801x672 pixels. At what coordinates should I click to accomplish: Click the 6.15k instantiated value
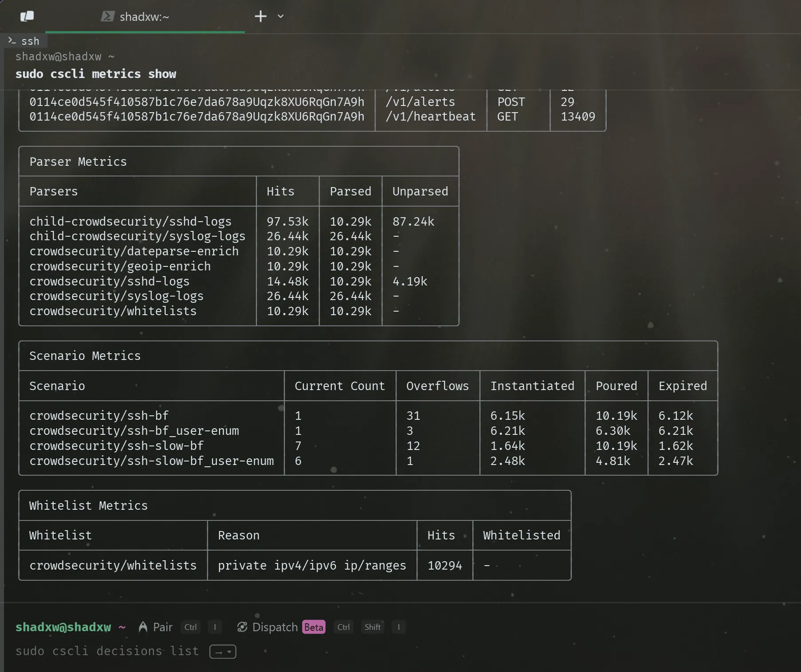(x=507, y=416)
